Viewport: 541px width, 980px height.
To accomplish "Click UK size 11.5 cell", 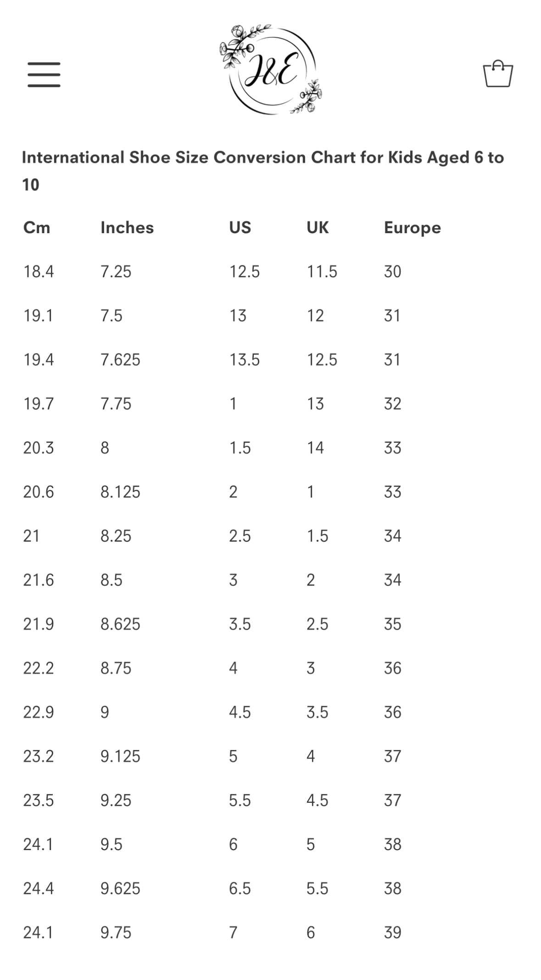I will (322, 272).
